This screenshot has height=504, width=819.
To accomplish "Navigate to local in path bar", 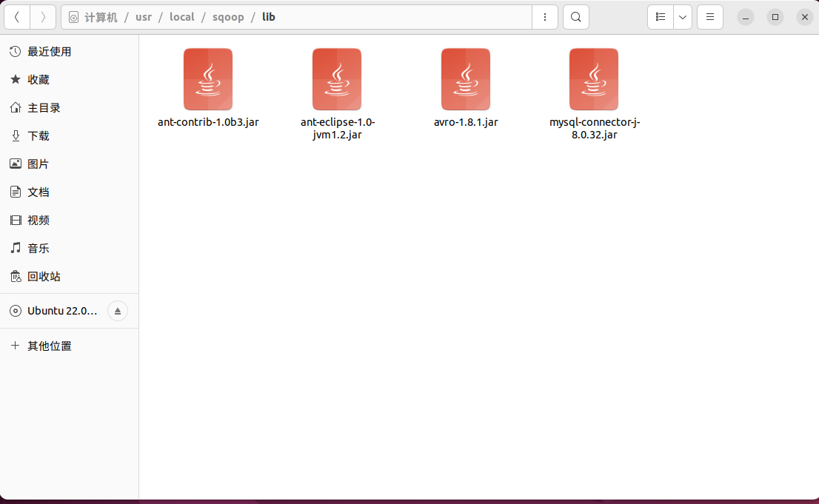I will pos(181,17).
